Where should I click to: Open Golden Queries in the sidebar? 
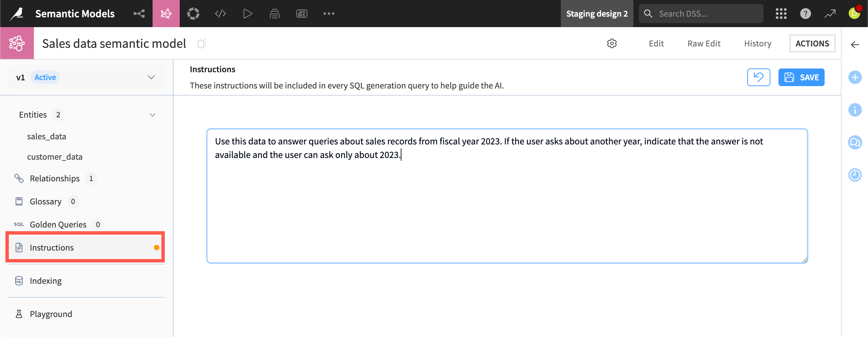tap(58, 224)
